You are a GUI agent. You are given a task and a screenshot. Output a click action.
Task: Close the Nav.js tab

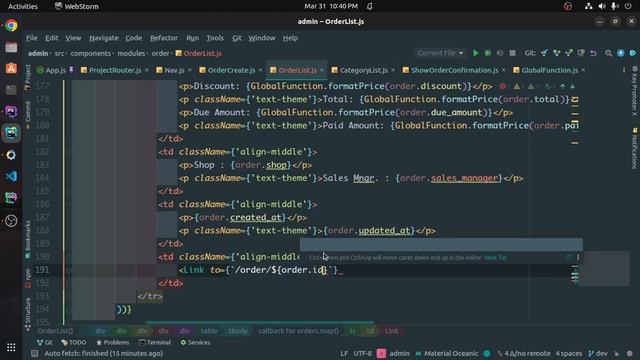click(x=190, y=70)
